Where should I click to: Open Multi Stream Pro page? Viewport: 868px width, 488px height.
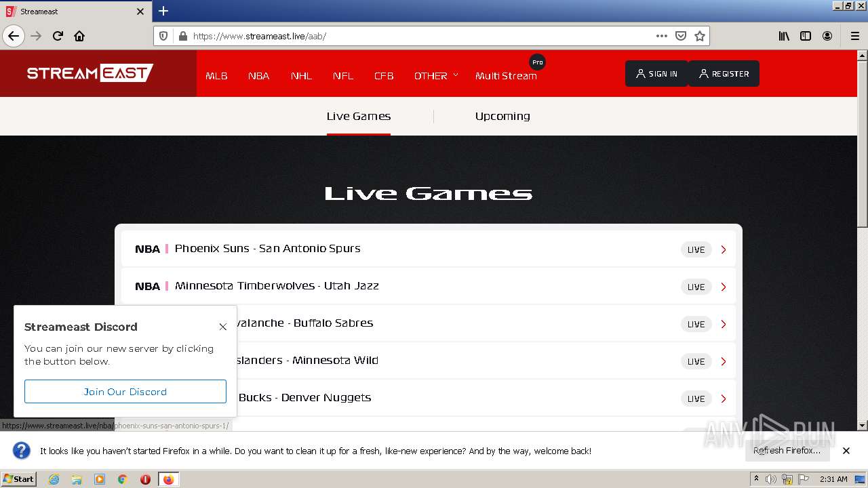click(506, 76)
